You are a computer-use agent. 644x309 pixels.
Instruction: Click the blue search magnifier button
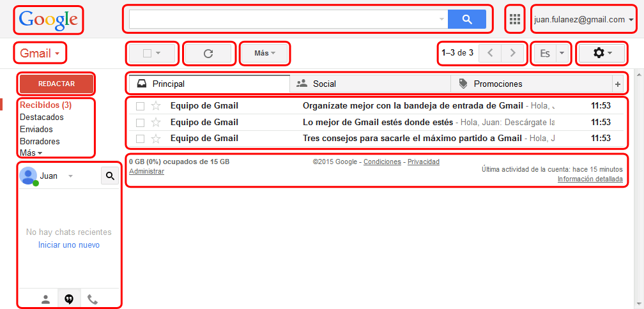[466, 19]
